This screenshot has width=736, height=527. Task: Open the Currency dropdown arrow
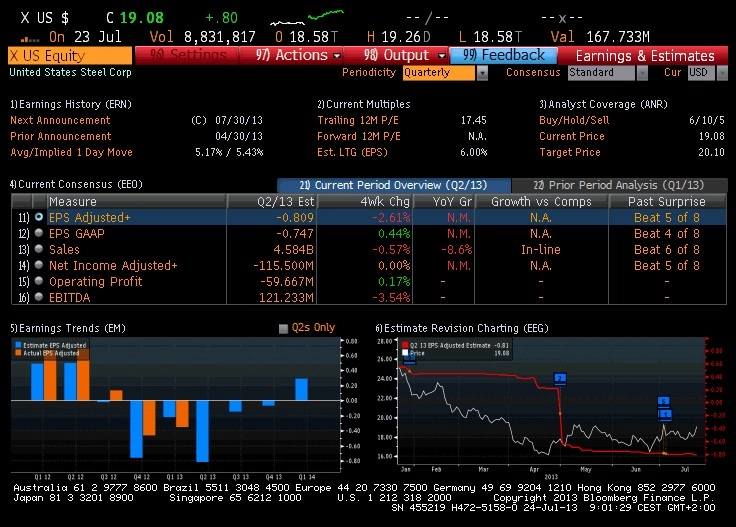coord(722,73)
